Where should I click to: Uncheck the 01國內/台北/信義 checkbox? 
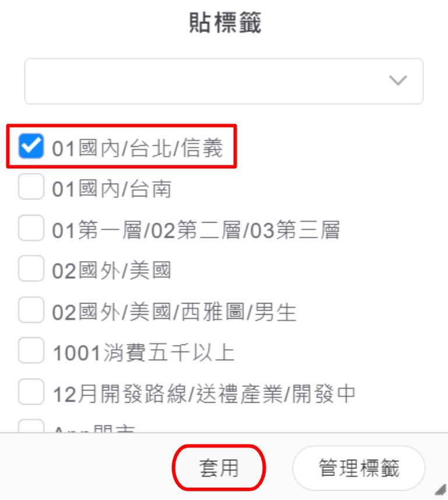click(x=31, y=146)
